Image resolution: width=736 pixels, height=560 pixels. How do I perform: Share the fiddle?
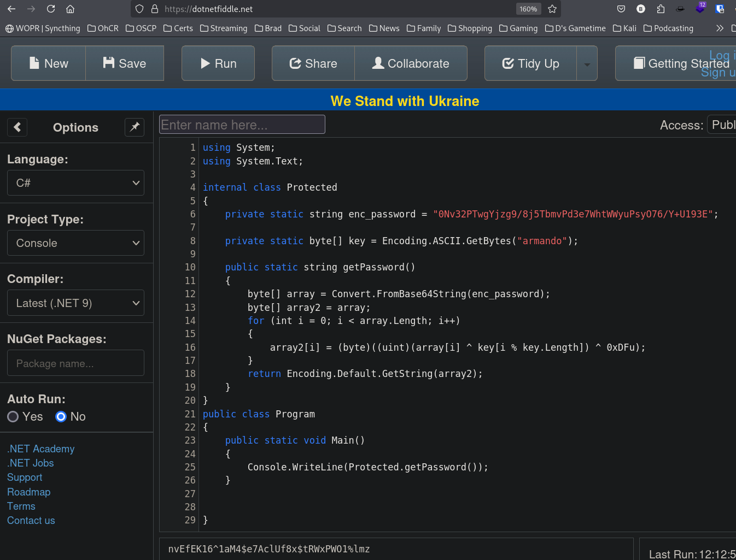[x=313, y=63]
